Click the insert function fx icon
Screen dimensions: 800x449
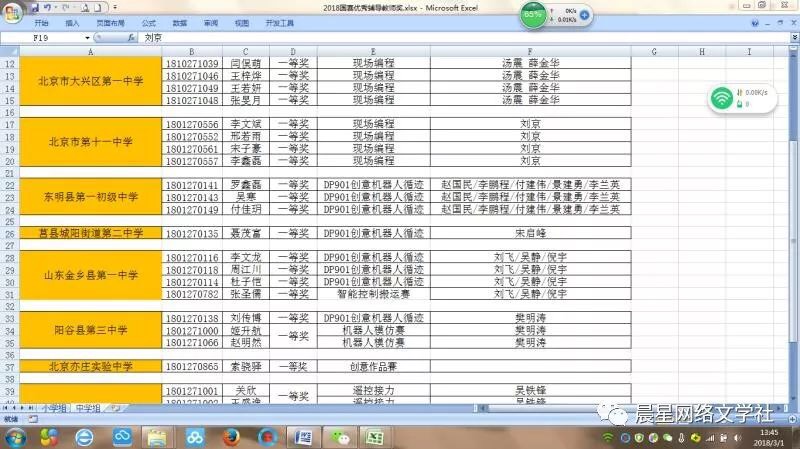131,37
